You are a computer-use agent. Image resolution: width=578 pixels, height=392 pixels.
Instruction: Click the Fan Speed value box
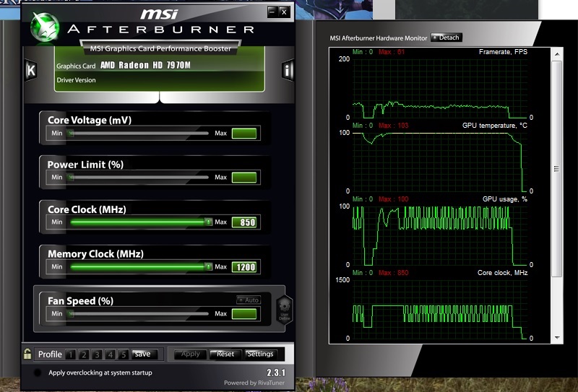tap(244, 313)
